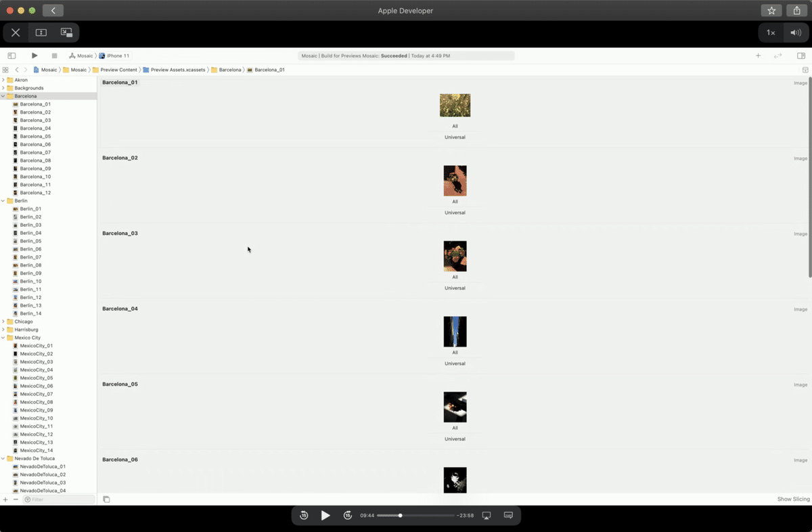Skip forward 15 seconds

[348, 516]
